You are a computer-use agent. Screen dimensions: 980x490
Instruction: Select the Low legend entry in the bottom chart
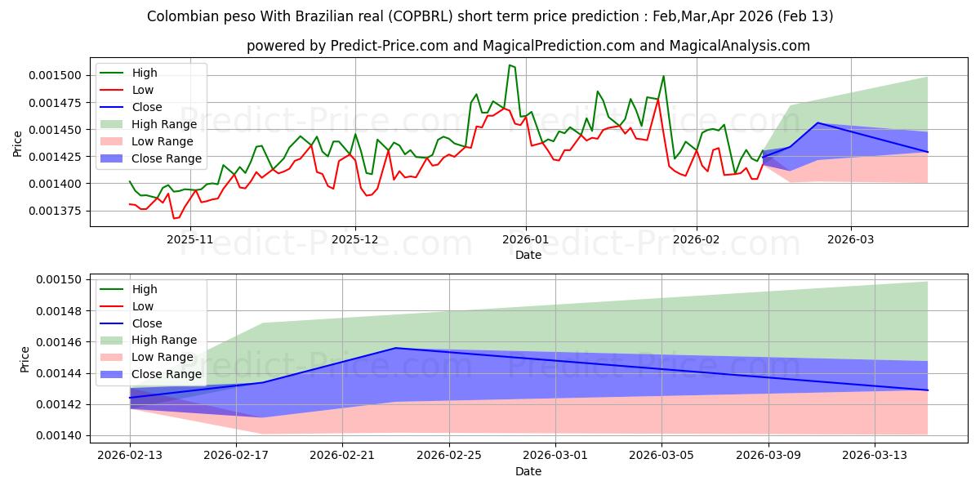pos(143,306)
